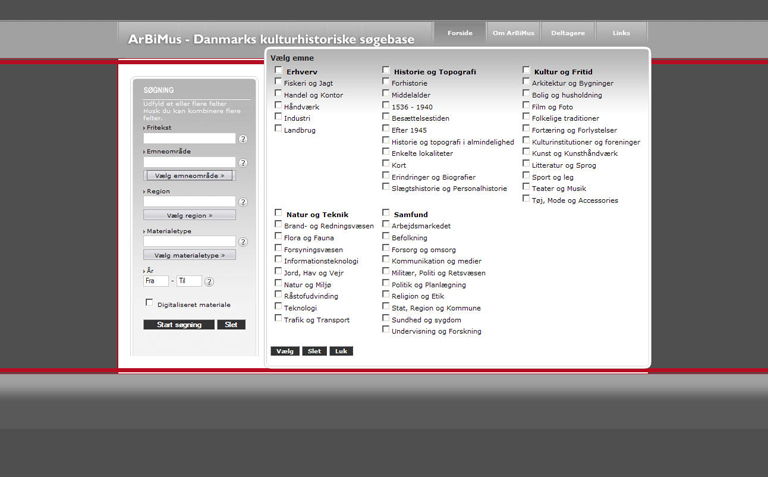
Task: Check Kunst og Kunsthåndværk checkbox
Action: 526,152
